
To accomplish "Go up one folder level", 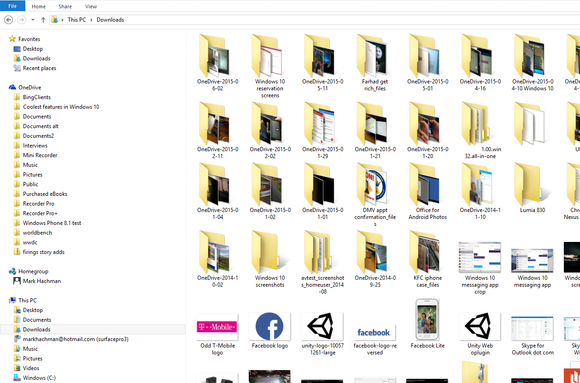I will tap(43, 20).
